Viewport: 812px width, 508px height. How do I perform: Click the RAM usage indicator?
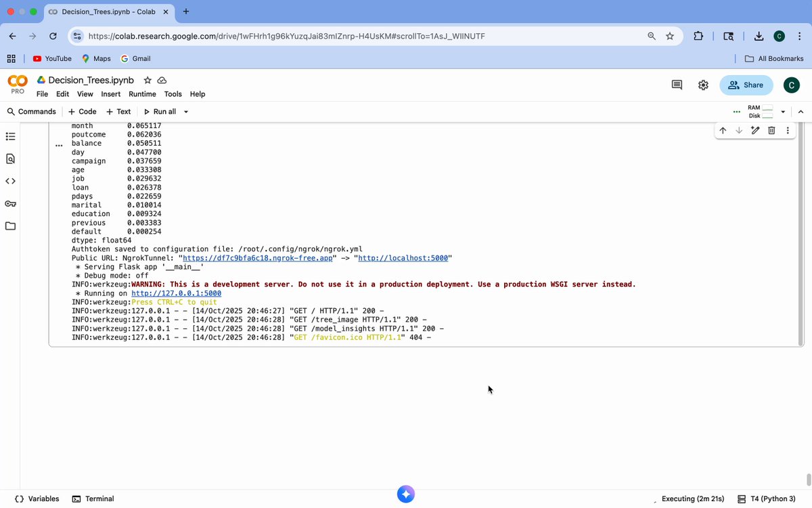760,108
